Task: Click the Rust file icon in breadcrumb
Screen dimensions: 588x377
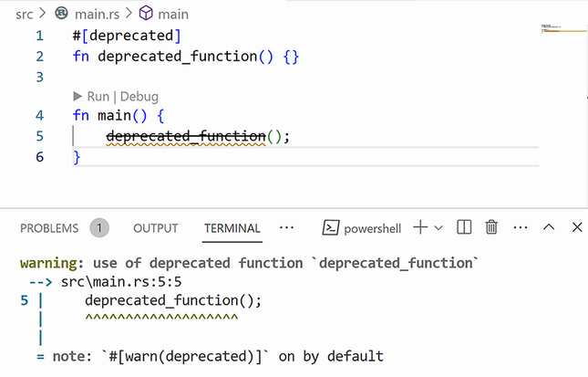Action: click(x=61, y=14)
